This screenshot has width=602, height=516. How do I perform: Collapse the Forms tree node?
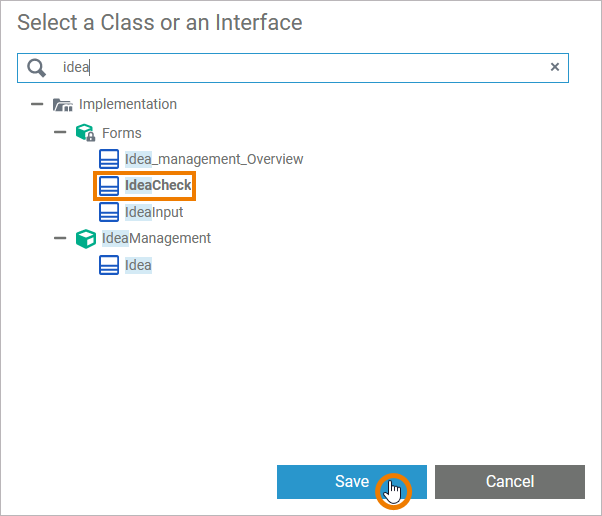60,133
